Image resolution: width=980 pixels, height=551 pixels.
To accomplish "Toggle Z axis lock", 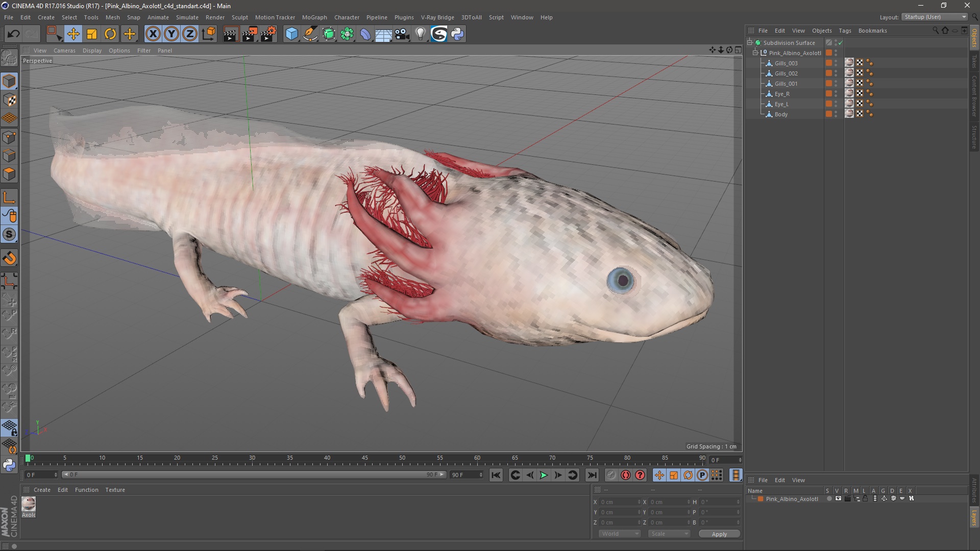I will click(190, 34).
